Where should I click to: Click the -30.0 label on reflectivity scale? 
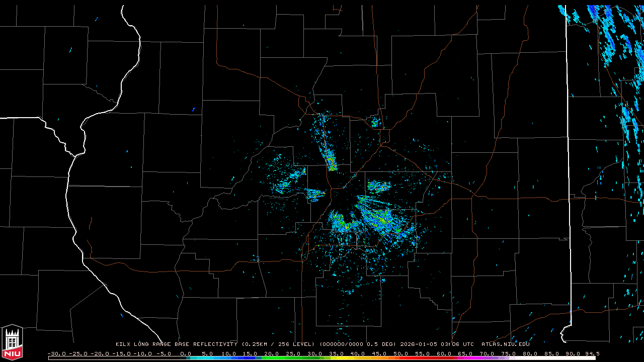56,353
